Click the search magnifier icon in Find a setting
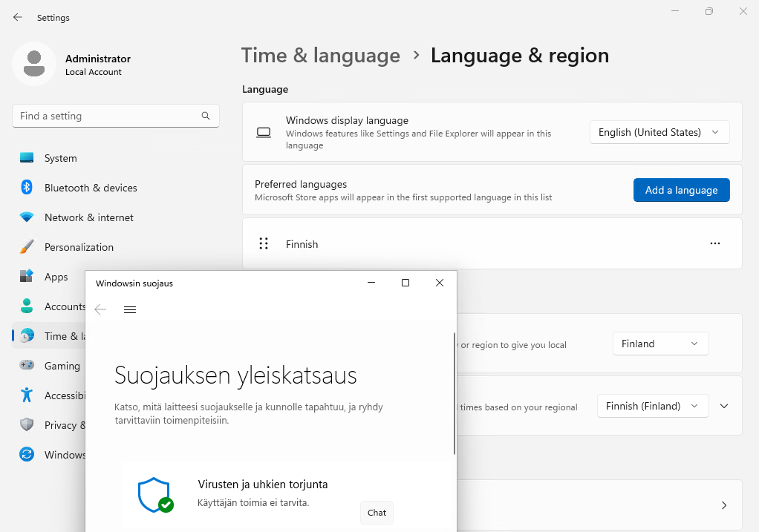The width and height of the screenshot is (759, 532). [x=206, y=116]
